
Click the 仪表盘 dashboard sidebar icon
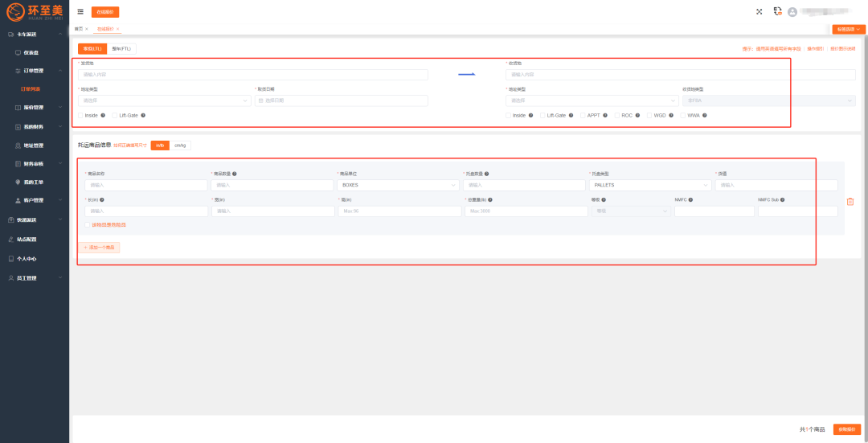click(18, 52)
